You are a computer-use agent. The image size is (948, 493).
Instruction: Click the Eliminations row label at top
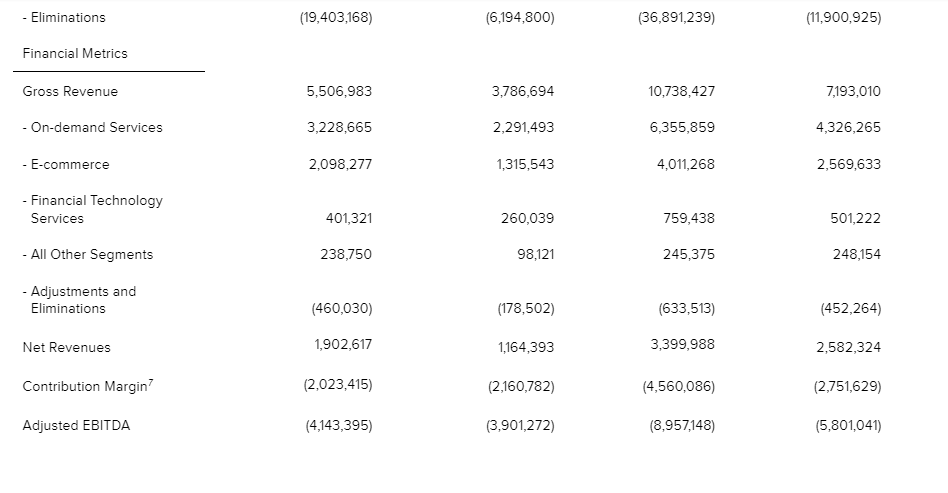(x=64, y=18)
